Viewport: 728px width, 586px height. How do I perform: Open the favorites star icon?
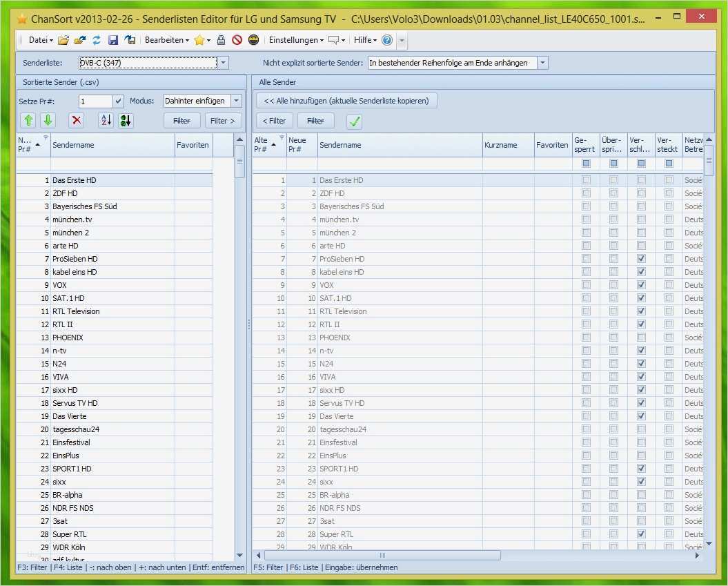click(199, 40)
